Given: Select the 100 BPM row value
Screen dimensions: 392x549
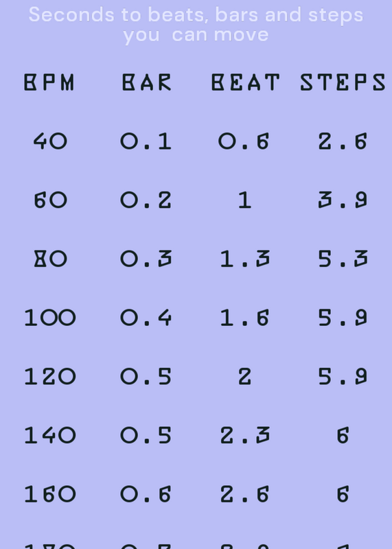Looking at the screenshot, I should point(49,318).
